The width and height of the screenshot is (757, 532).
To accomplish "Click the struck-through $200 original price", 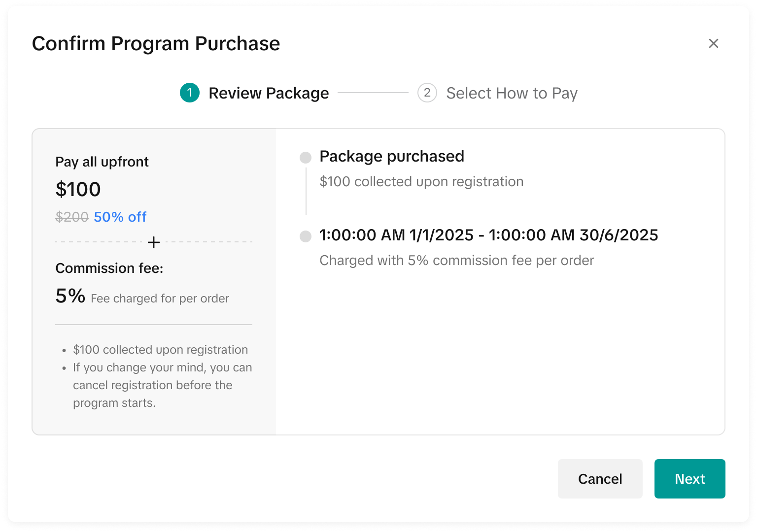I will [72, 217].
